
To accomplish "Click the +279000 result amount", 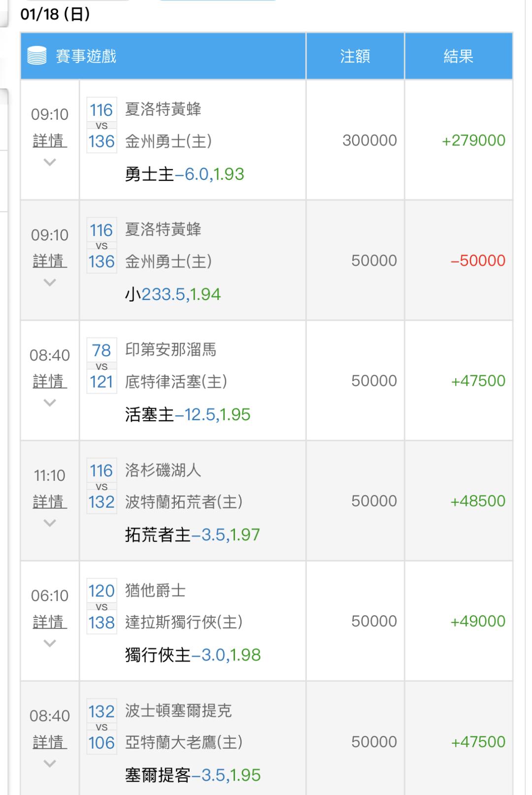I will [x=473, y=140].
